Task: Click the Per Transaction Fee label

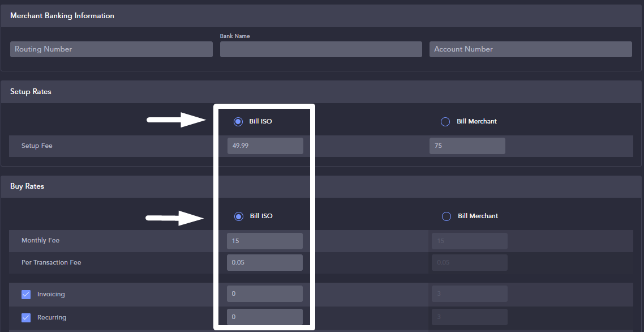Action: pos(51,262)
